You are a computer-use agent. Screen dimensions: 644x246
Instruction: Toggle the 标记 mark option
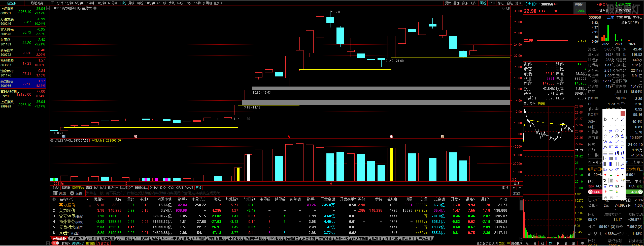coord(500,3)
